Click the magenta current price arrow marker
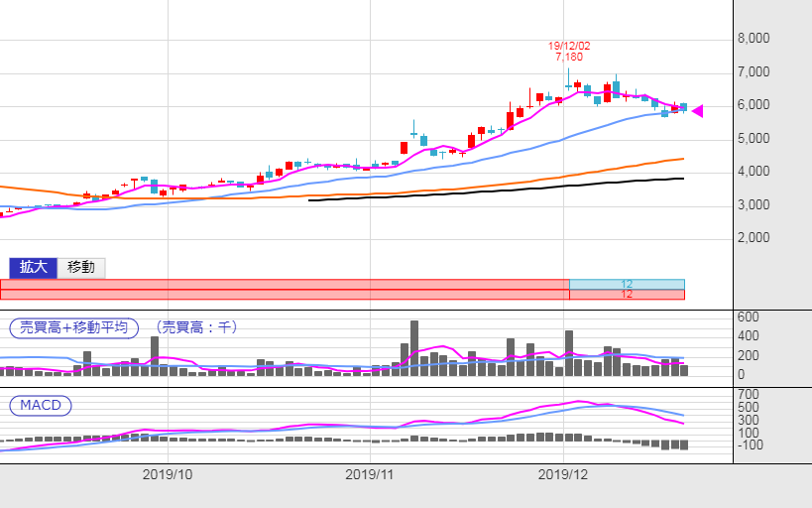812x508 pixels. [697, 111]
